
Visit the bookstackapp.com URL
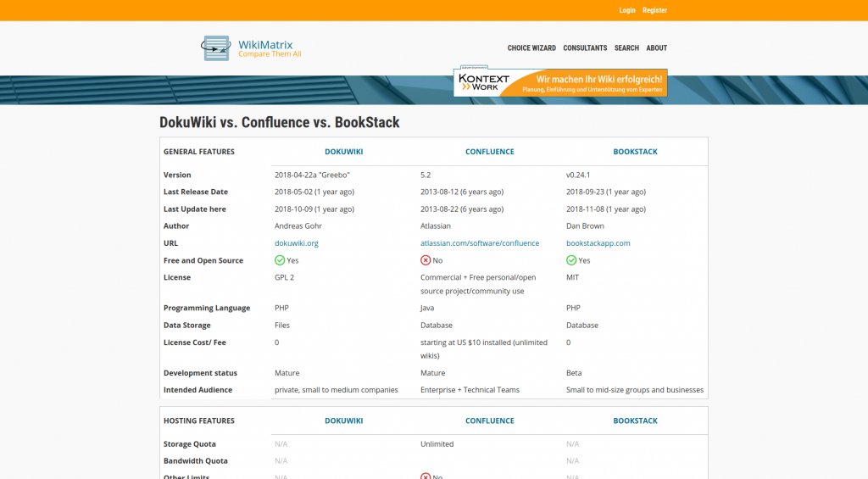pos(598,243)
